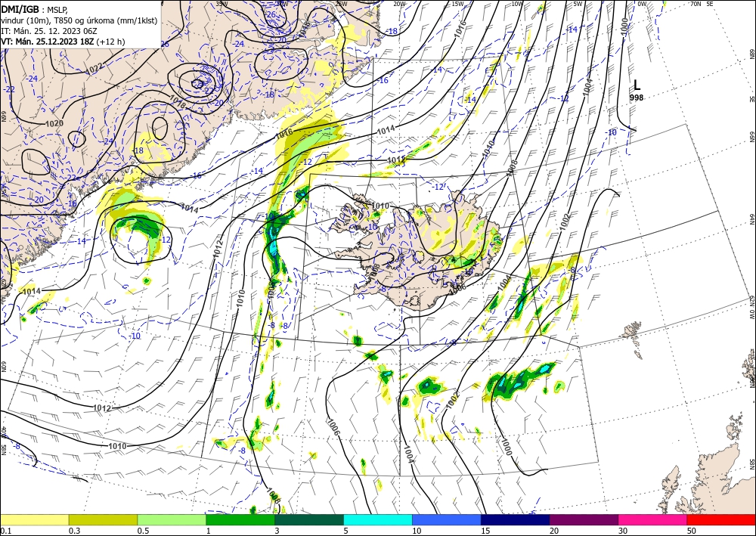
Task: Select the red 50+ mm legend swatch
Action: (721, 519)
